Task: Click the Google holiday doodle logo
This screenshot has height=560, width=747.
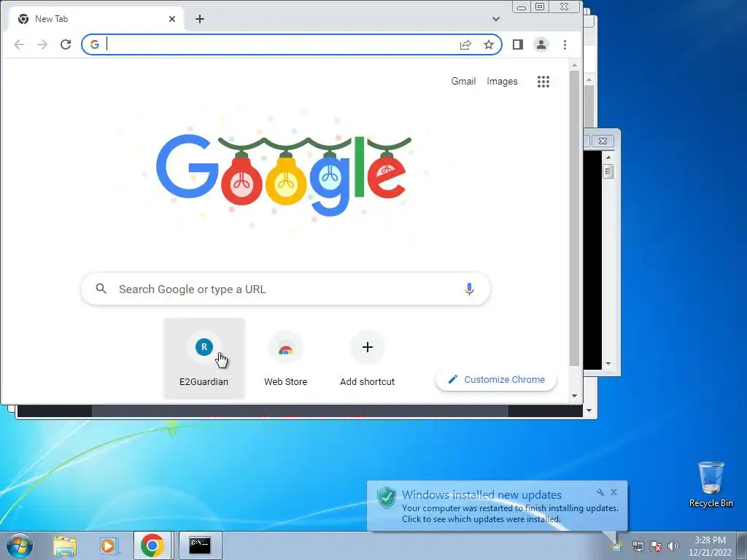Action: coord(284,175)
